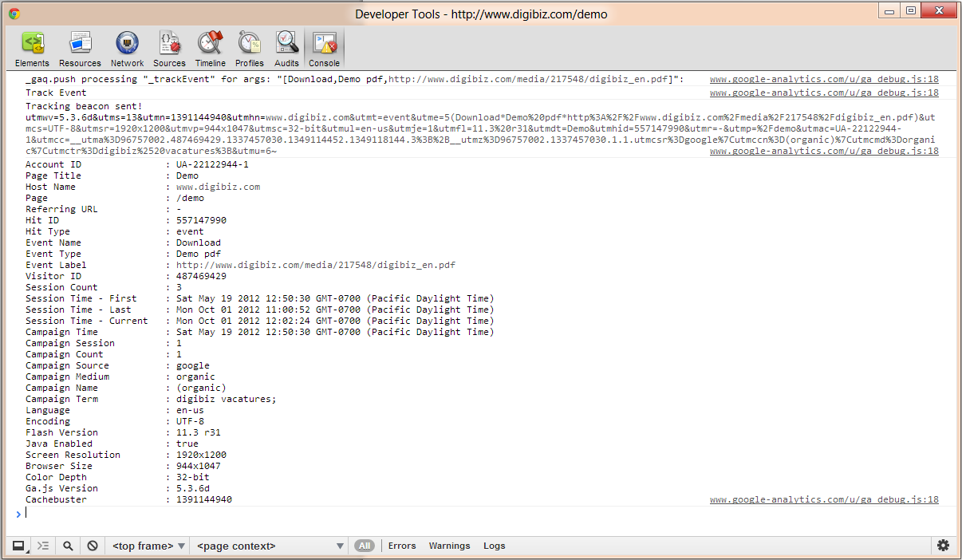Click the Encoding value UTF-8
The image size is (962, 560).
pyautogui.click(x=190, y=421)
